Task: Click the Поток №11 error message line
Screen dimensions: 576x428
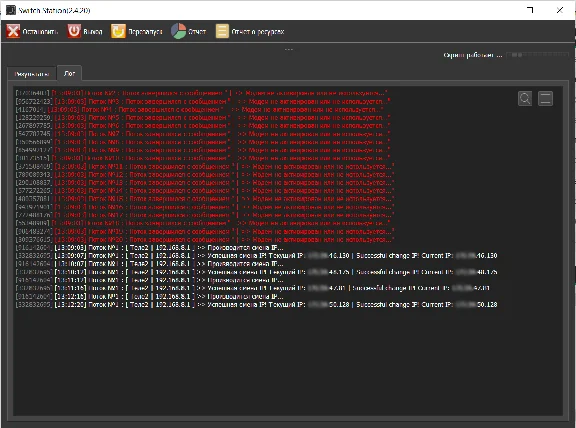Action: click(x=205, y=166)
